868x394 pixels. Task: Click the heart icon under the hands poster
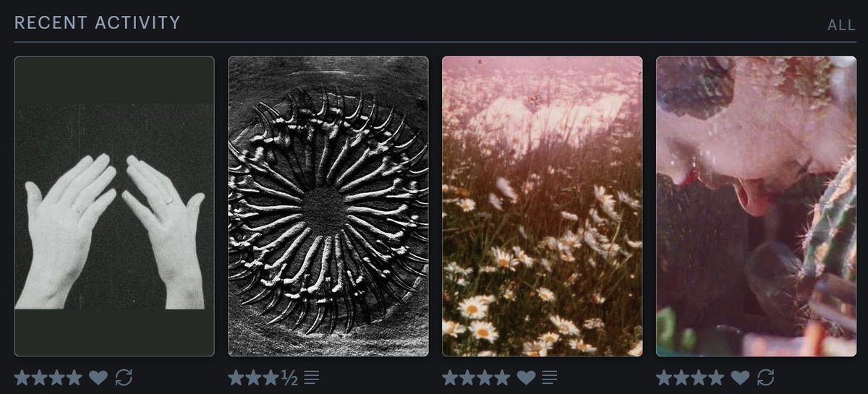(98, 377)
